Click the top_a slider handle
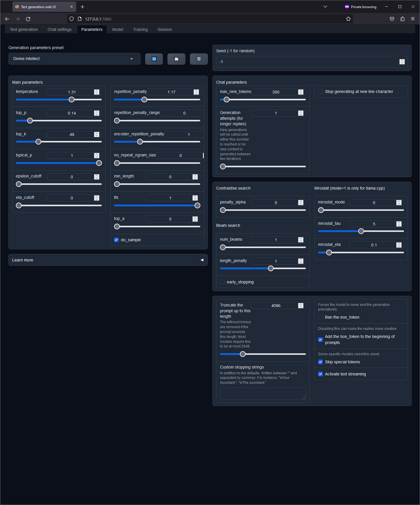The height and width of the screenshot is (505, 420). click(x=117, y=227)
